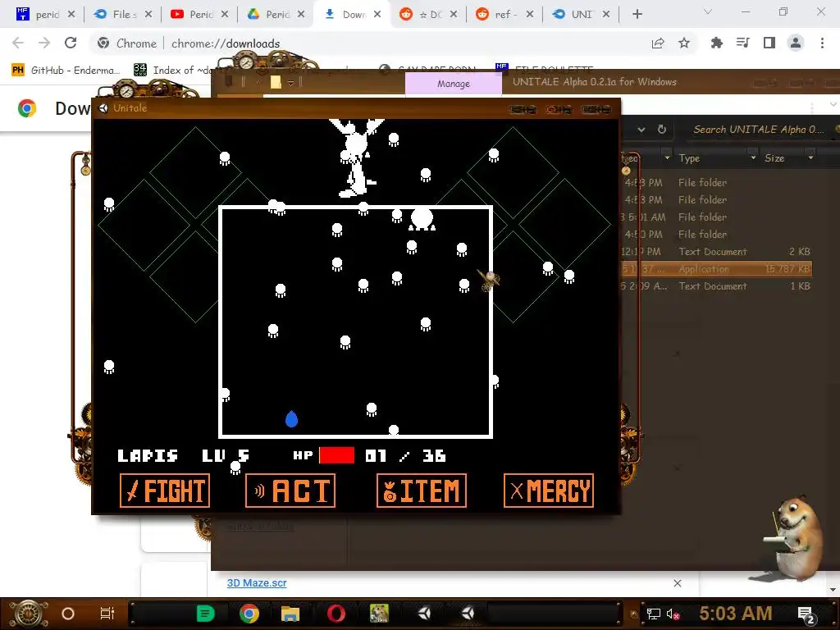The image size is (840, 630).
Task: Choose the ACT button in Unitale
Action: [290, 491]
